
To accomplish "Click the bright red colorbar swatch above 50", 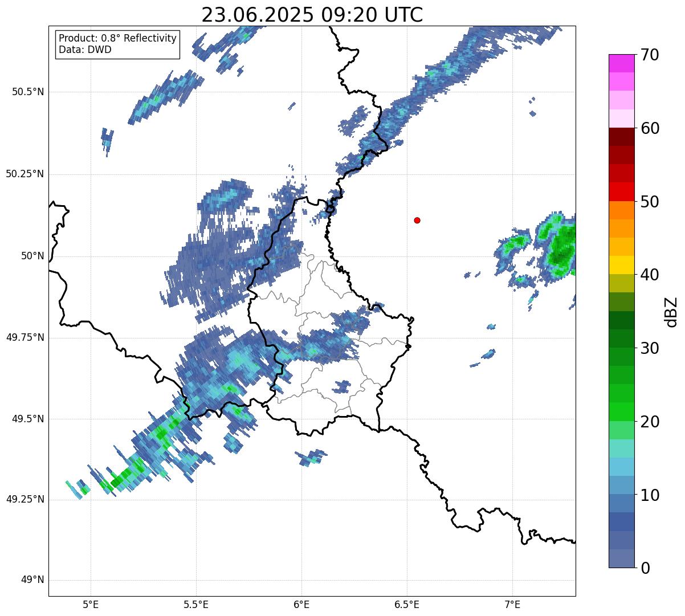I will coord(622,192).
